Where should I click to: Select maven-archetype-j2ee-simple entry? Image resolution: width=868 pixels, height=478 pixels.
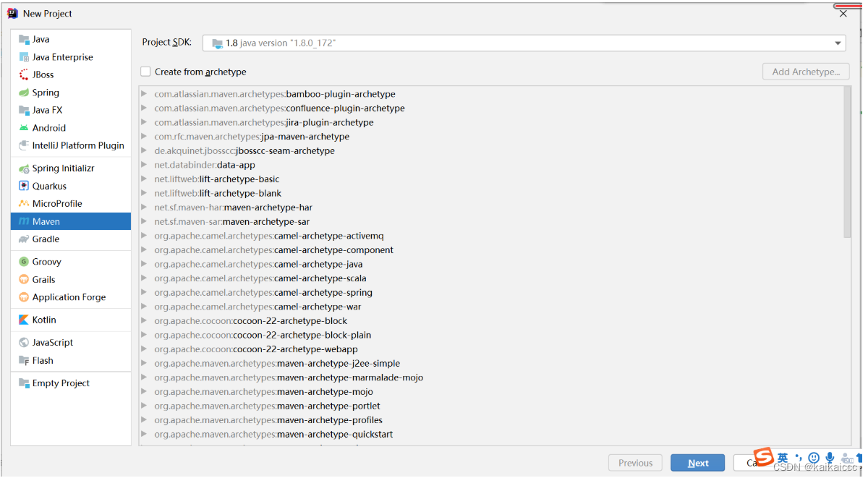point(277,364)
